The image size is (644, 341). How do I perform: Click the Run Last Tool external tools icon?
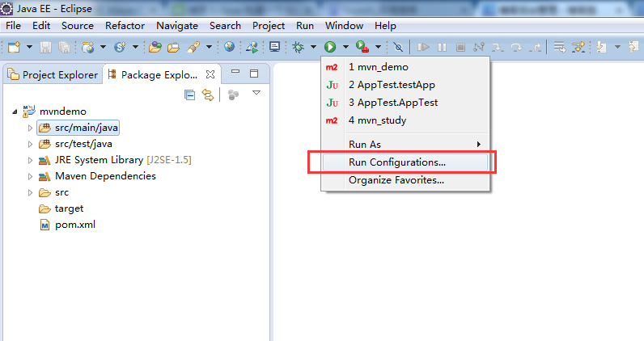pos(362,47)
